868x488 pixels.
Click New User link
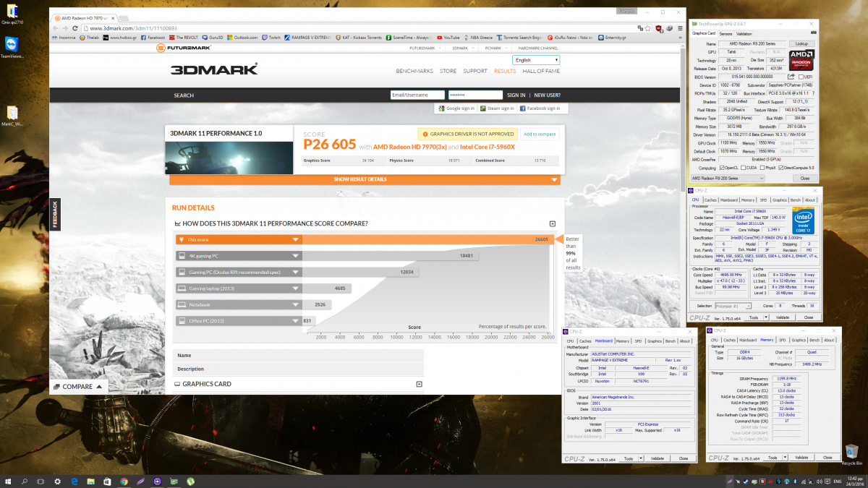tap(547, 95)
